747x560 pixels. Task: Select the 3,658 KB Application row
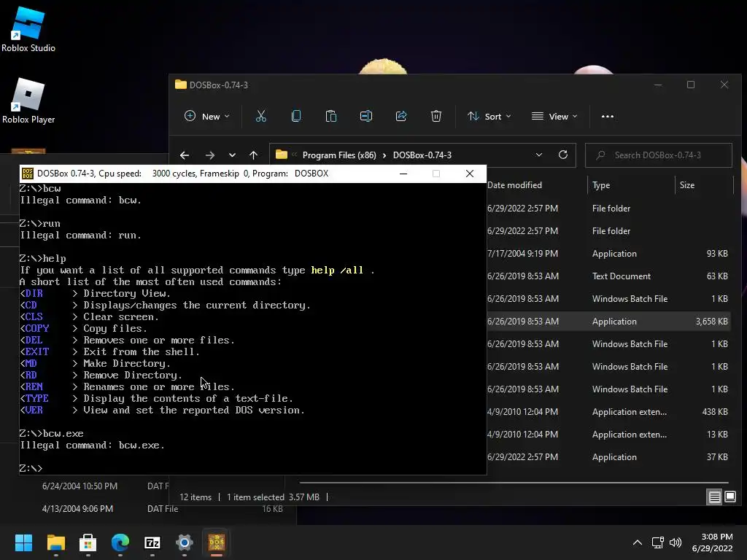point(610,322)
